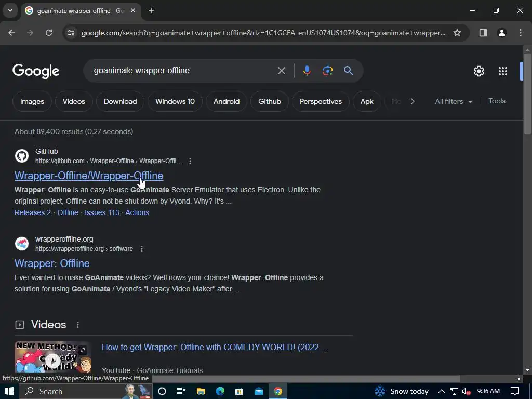This screenshot has height=399, width=532.
Task: Open the tab search dropdown arrow
Action: coord(10,10)
